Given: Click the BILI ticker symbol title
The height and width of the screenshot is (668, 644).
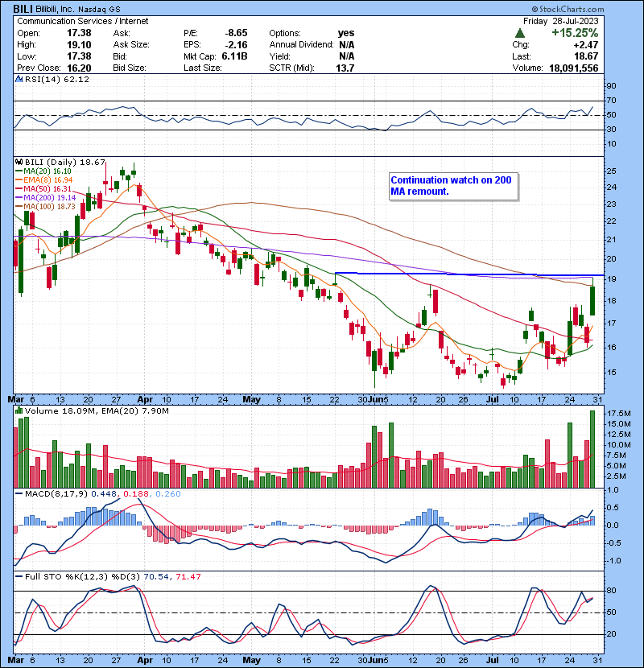Looking at the screenshot, I should (x=23, y=9).
